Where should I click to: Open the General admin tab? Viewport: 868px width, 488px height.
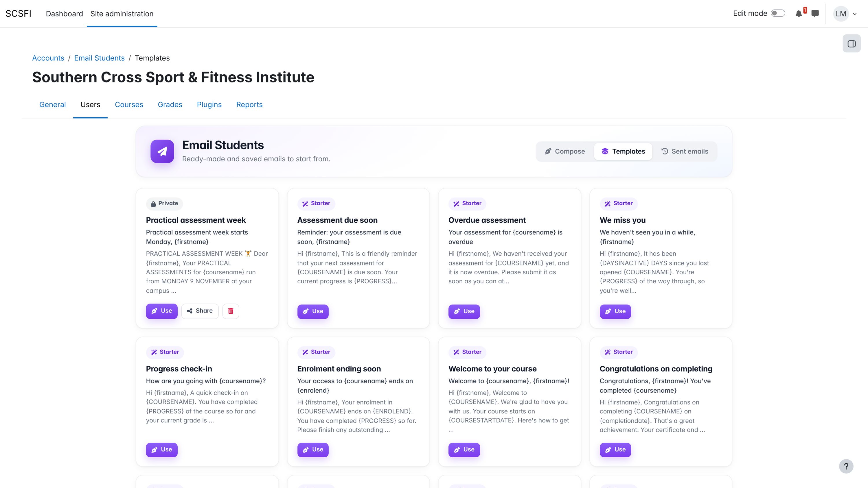(x=53, y=105)
